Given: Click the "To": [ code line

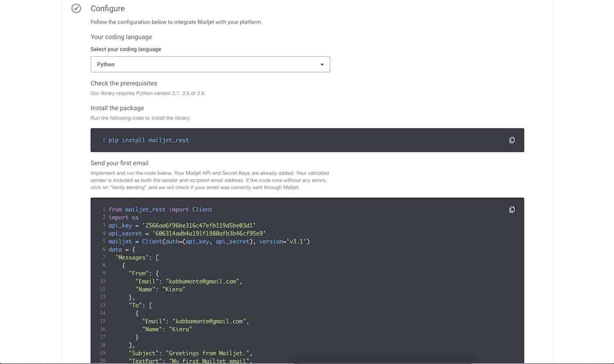Looking at the screenshot, I should [x=140, y=305].
